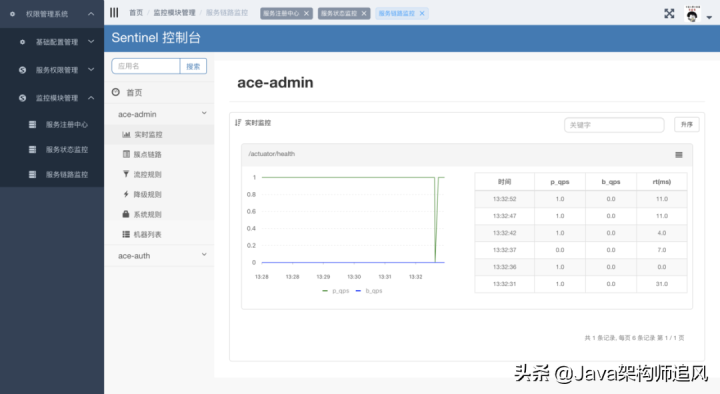
Task: Click the 机器列表 list icon
Action: pos(126,234)
